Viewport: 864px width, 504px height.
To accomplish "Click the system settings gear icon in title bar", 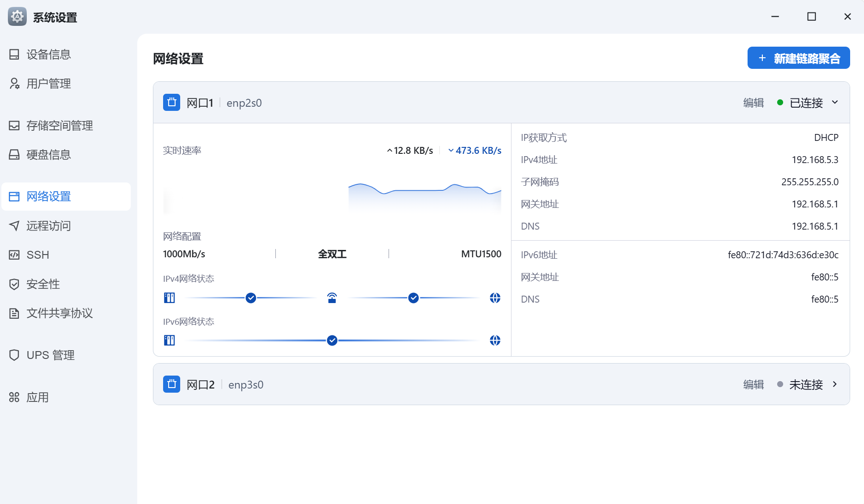I will pyautogui.click(x=18, y=17).
